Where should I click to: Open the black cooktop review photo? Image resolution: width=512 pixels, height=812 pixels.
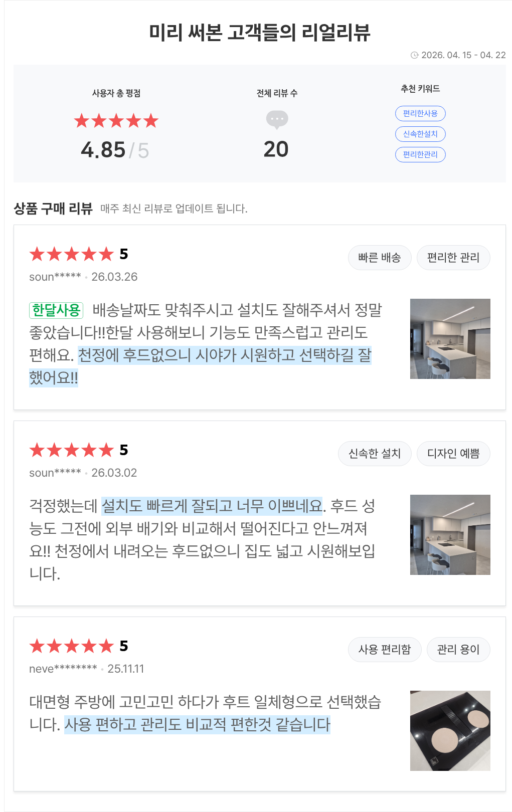coord(450,731)
